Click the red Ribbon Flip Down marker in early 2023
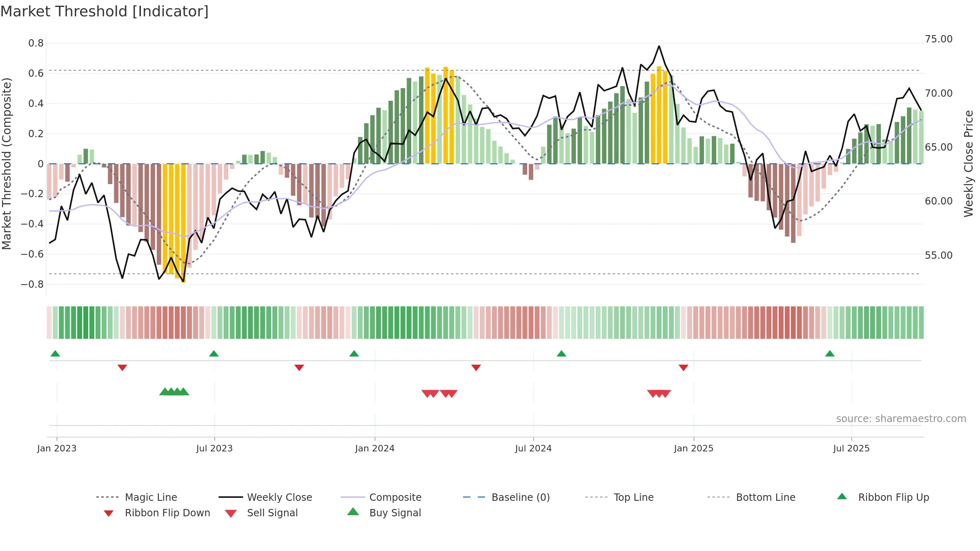The height and width of the screenshot is (551, 980). [122, 368]
